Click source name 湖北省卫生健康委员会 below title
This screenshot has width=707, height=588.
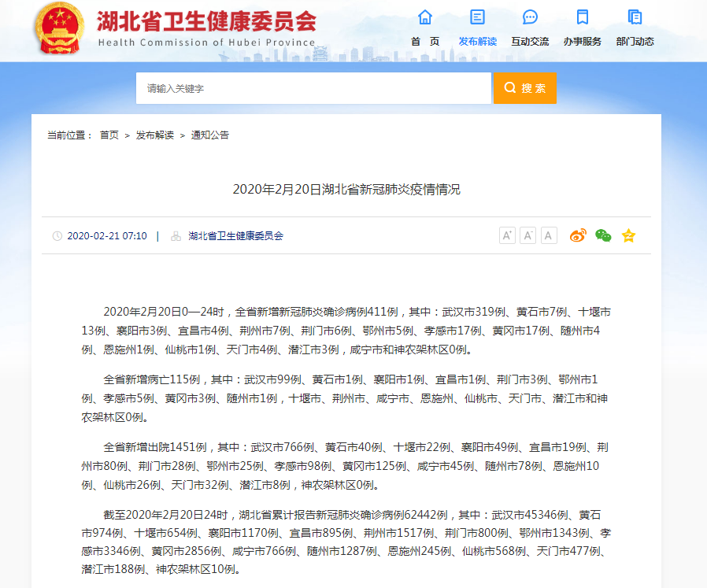(235, 236)
